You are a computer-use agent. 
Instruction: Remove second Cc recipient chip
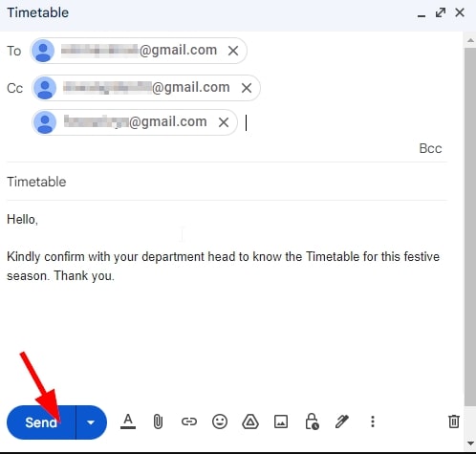click(x=224, y=122)
